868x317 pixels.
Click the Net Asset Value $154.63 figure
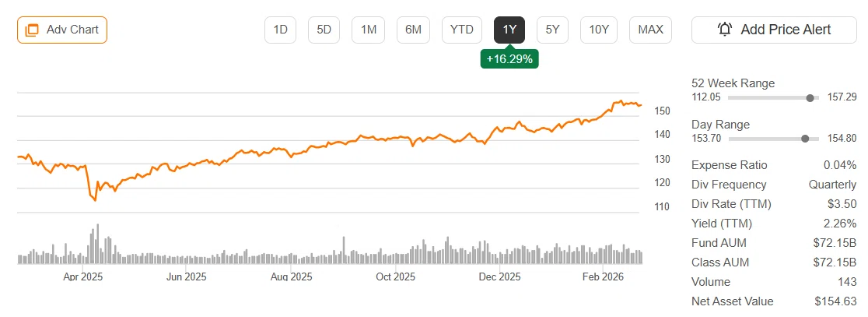(835, 301)
